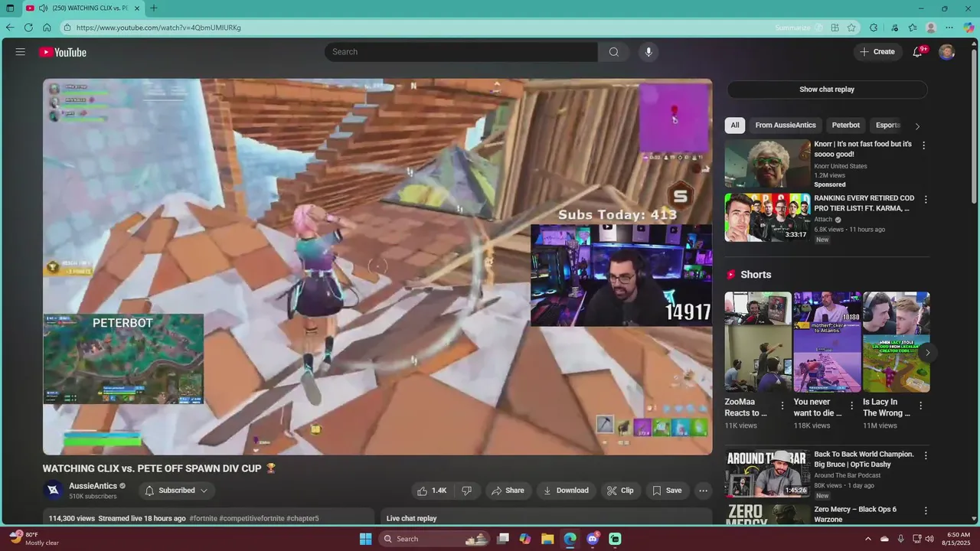
Task: Click the #fortnite hashtag
Action: click(x=203, y=518)
